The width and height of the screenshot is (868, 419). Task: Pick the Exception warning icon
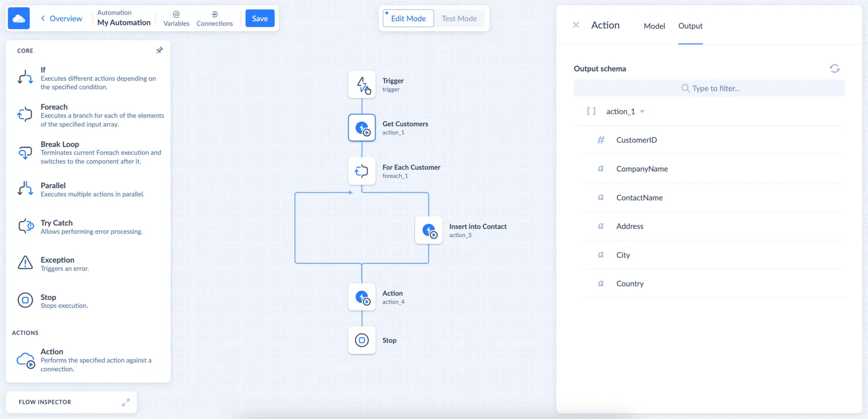[25, 262]
